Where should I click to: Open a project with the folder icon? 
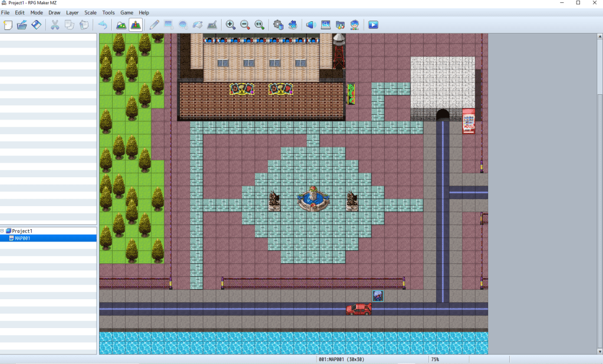22,25
